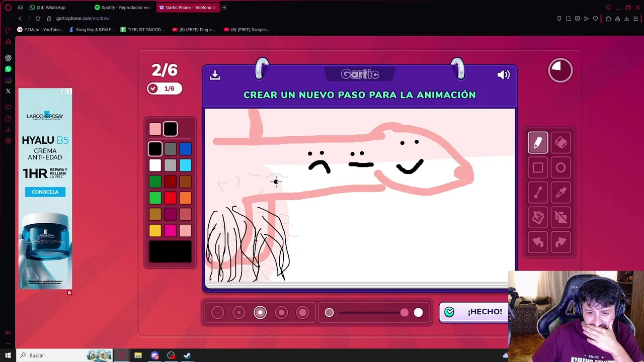
Task: Click the clear canvas tool
Action: 561,217
